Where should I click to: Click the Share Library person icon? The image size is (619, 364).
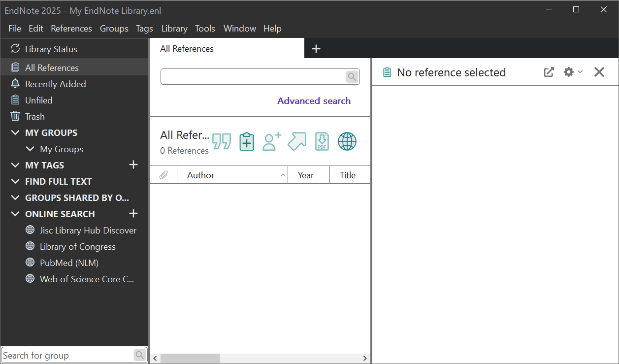(x=271, y=141)
